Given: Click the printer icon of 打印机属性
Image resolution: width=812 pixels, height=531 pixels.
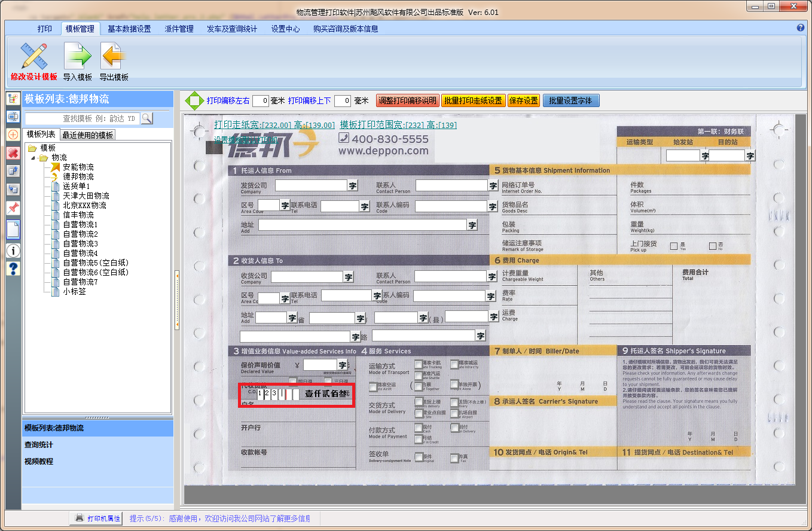Looking at the screenshot, I should 80,518.
